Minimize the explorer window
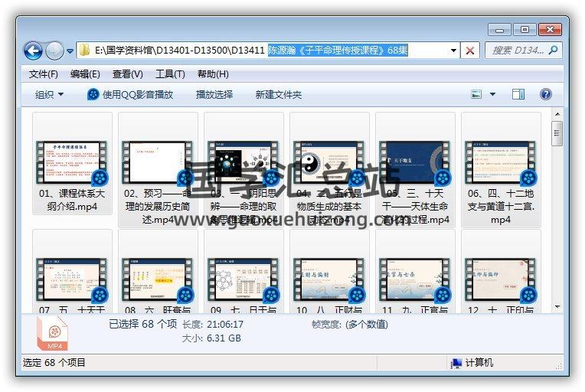 (499, 30)
